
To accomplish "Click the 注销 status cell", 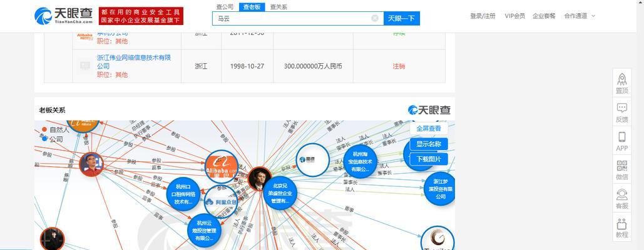I will pos(399,66).
